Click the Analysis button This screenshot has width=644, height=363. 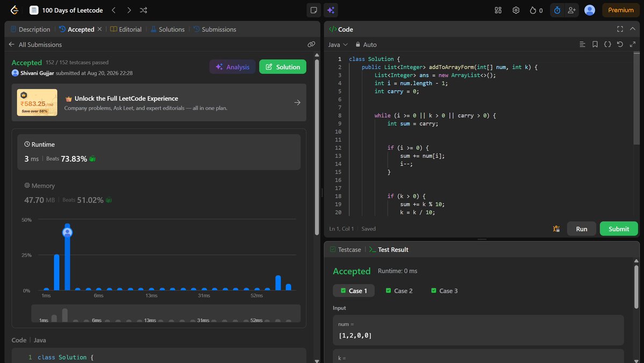[233, 67]
